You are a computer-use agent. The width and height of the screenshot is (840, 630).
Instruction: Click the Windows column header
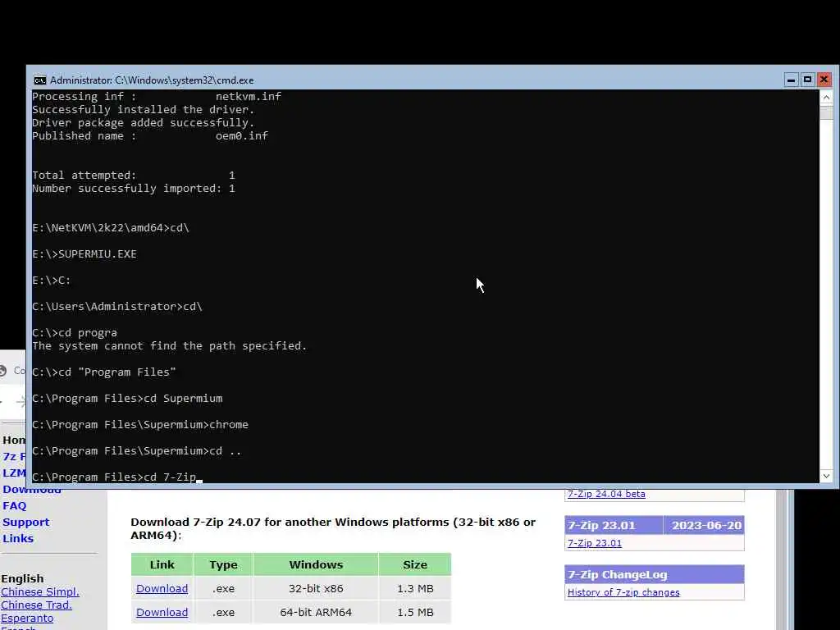point(316,564)
